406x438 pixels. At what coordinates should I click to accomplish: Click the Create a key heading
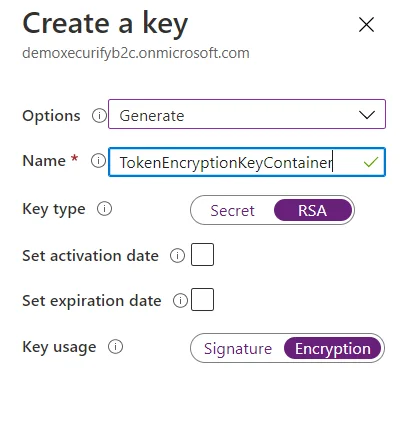tap(105, 23)
